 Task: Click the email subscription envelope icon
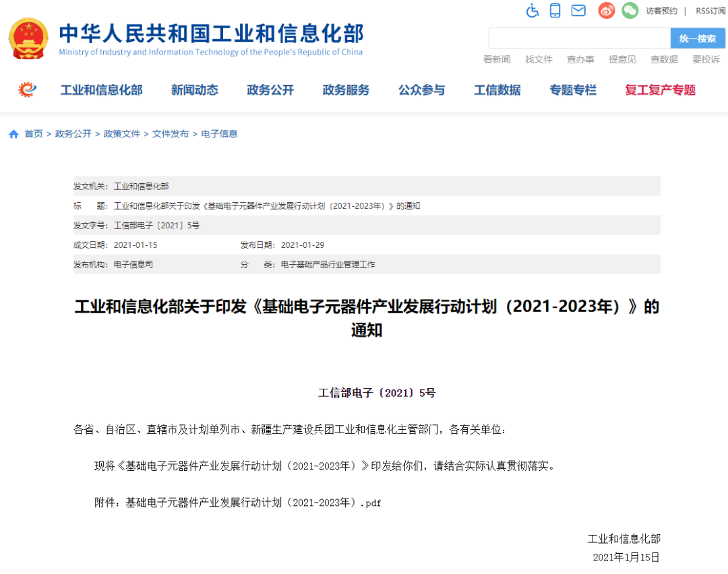click(578, 11)
